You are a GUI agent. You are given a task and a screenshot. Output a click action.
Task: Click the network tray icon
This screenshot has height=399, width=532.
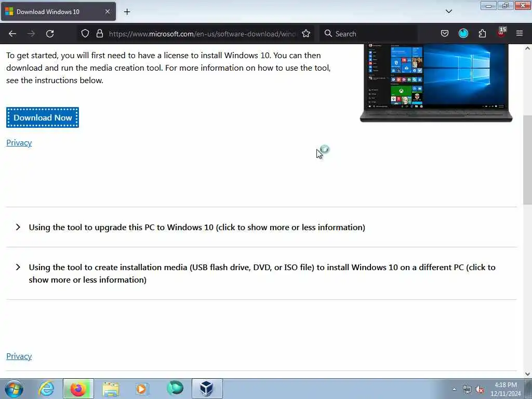467,390
